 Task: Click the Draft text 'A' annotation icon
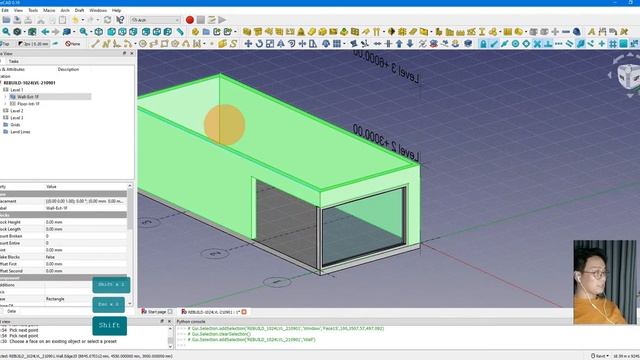pyautogui.click(x=591, y=31)
